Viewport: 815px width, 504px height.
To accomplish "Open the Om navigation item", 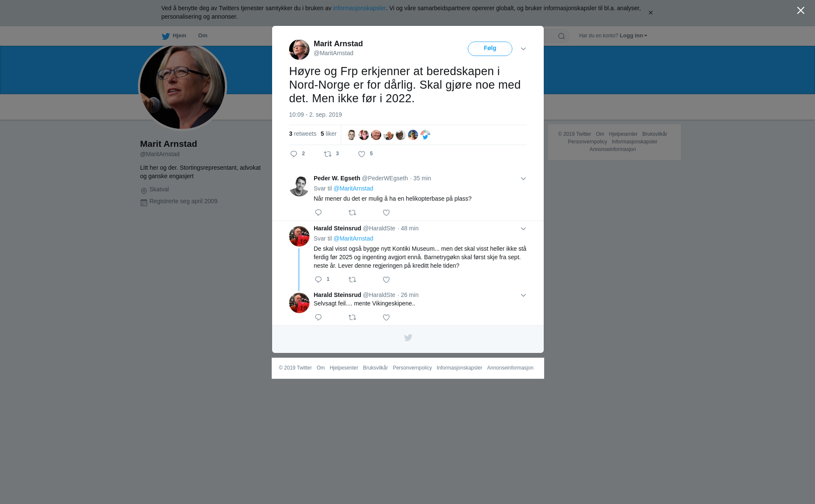I will coord(202,36).
